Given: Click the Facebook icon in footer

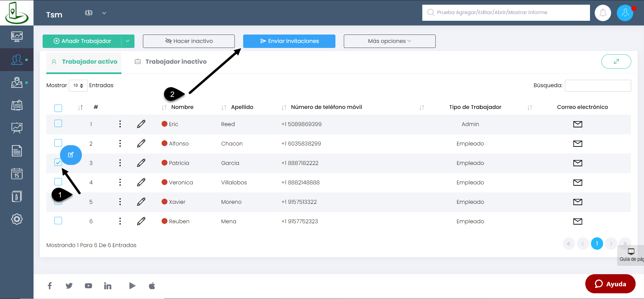Looking at the screenshot, I should coord(50,286).
